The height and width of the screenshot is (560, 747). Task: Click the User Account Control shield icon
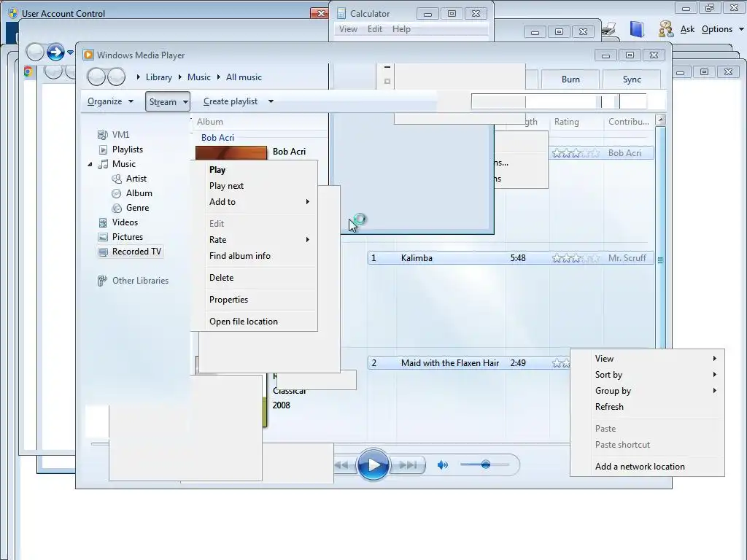pos(13,13)
